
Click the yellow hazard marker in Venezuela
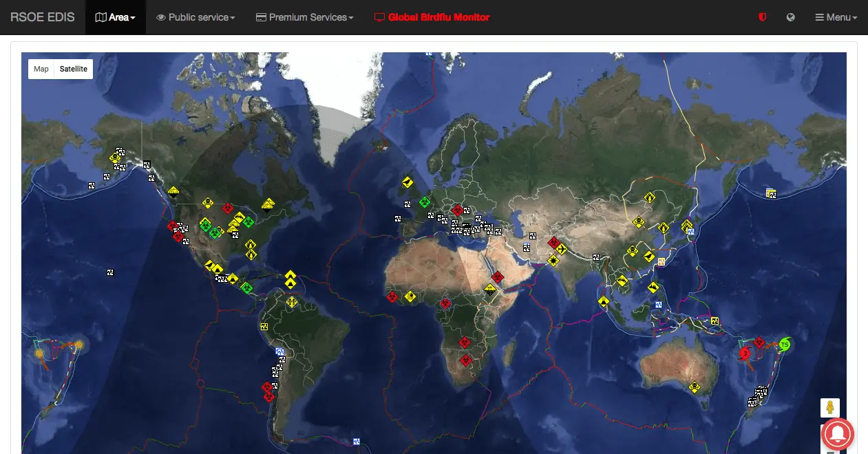[x=292, y=302]
